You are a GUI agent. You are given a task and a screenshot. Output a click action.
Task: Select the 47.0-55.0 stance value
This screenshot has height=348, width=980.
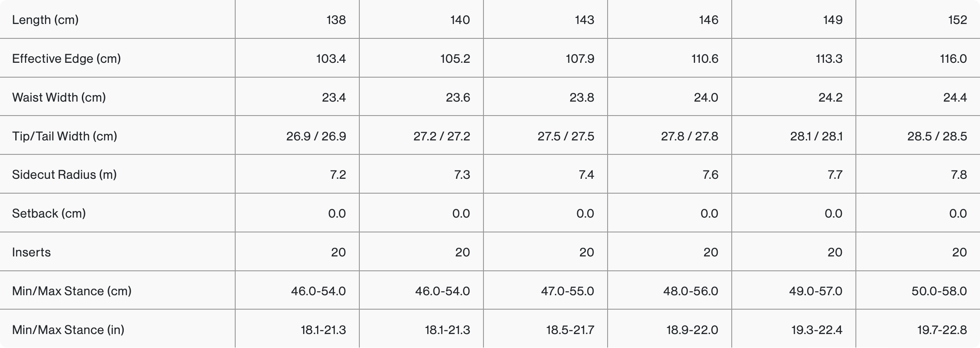click(567, 291)
